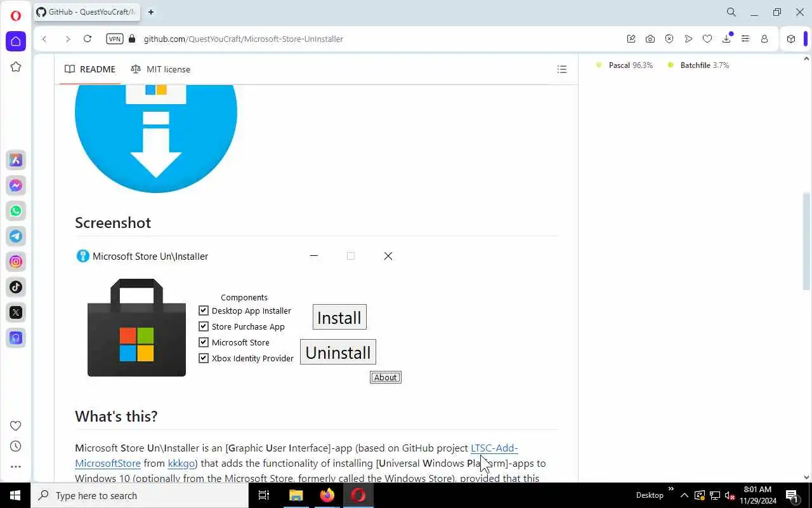Open the Flow send arrow icon
This screenshot has height=508, width=812.
click(688, 39)
